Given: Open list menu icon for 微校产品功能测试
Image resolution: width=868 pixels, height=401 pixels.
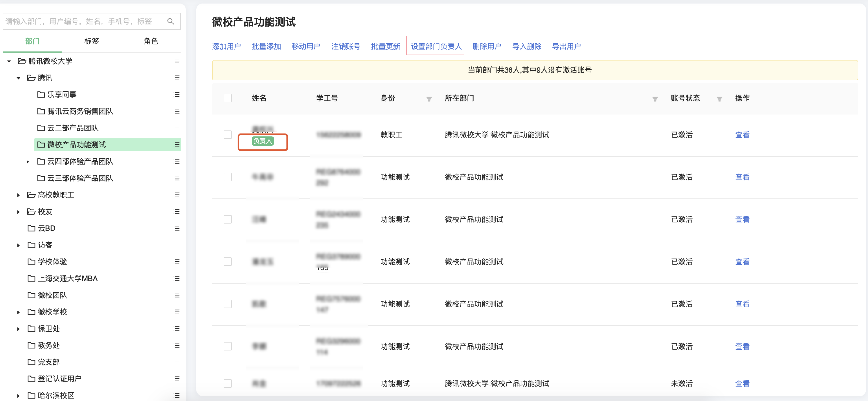Looking at the screenshot, I should 176,145.
